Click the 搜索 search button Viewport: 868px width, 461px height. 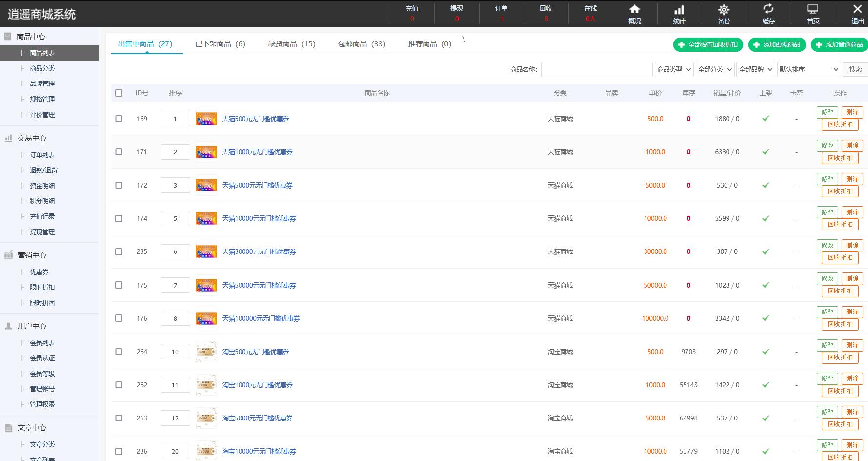pos(855,69)
